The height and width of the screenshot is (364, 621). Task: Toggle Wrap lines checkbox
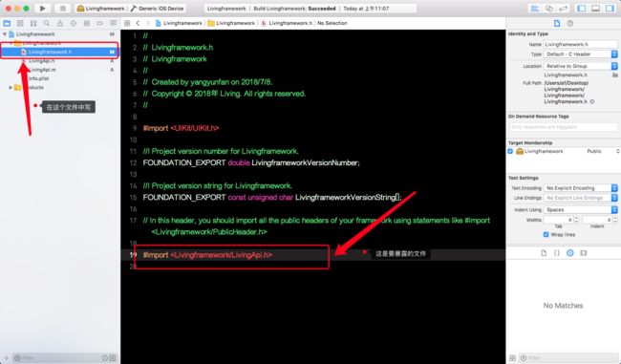pyautogui.click(x=546, y=234)
